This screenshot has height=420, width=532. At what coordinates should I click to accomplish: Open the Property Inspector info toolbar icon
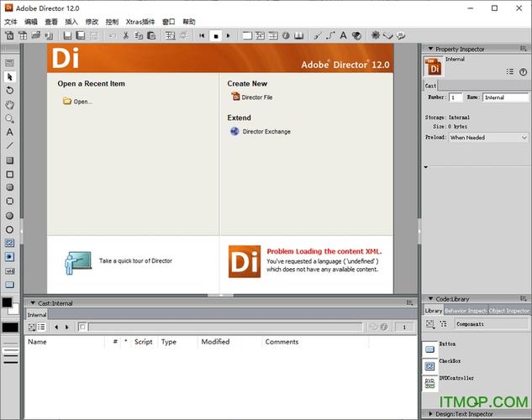pyautogui.click(x=286, y=35)
